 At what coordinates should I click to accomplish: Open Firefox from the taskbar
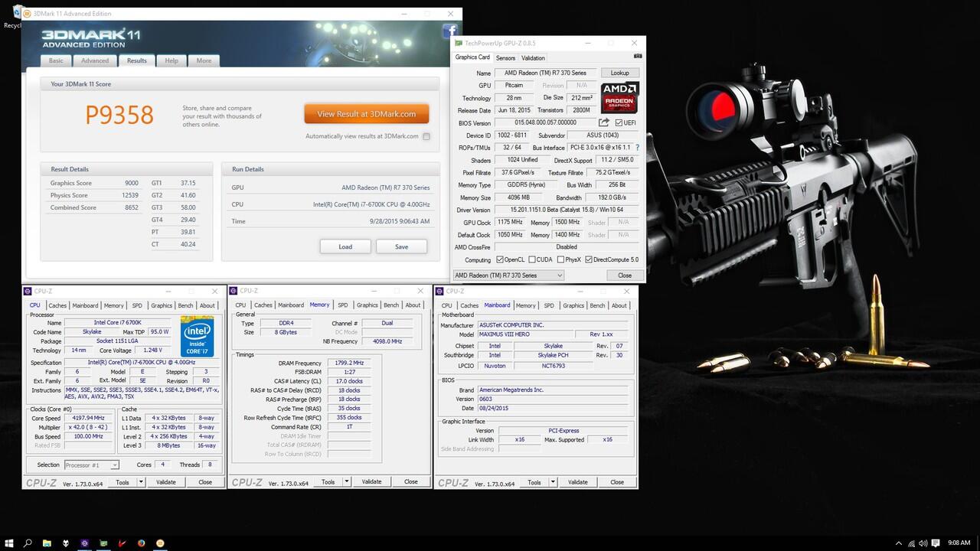point(142,543)
